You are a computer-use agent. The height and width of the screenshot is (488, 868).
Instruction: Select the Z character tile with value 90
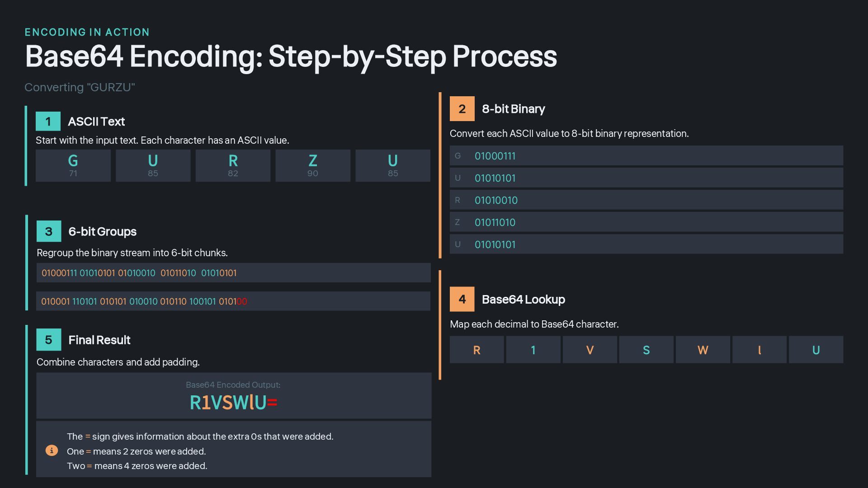point(313,166)
